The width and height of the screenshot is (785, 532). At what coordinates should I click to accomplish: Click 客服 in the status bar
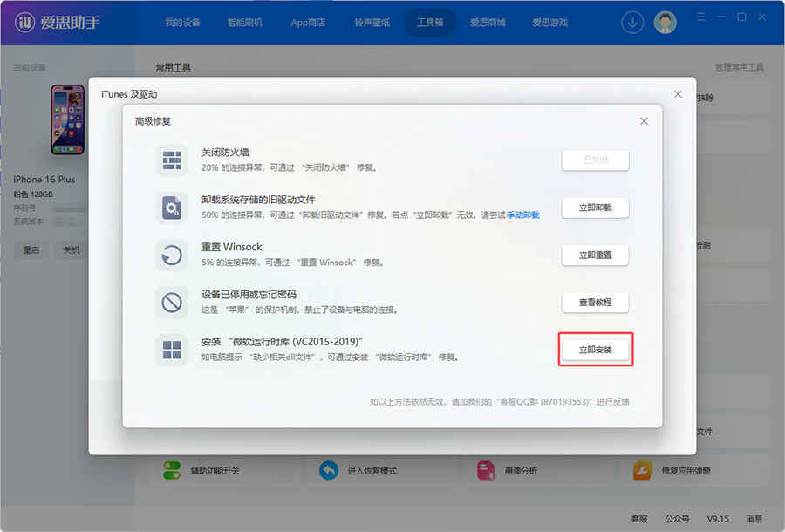639,519
